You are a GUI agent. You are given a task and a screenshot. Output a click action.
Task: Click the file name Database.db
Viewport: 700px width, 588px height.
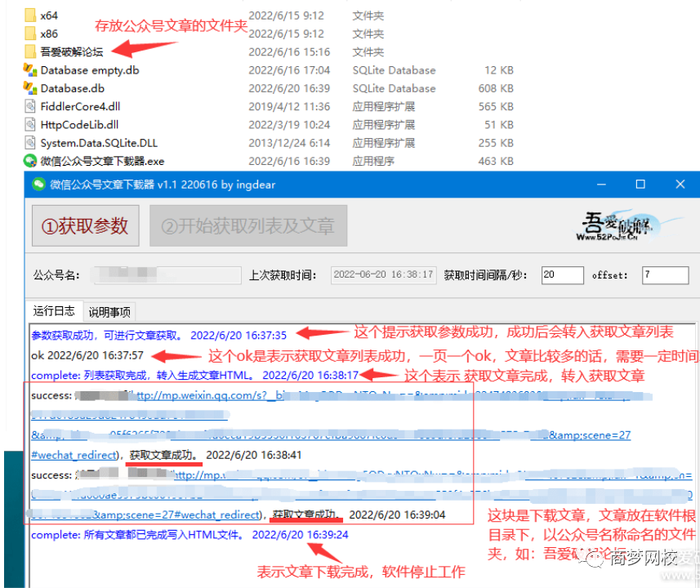pos(73,88)
